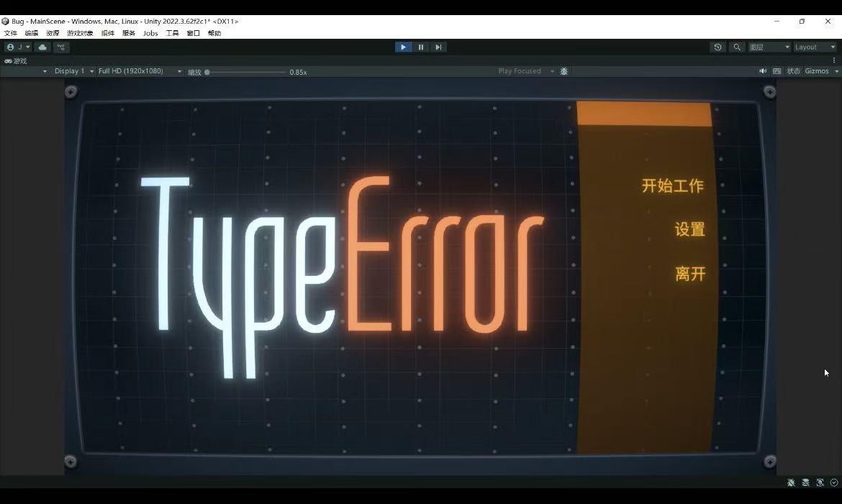Click the bug icon beside Play Focused
Screen dimensions: 842x504
point(564,71)
